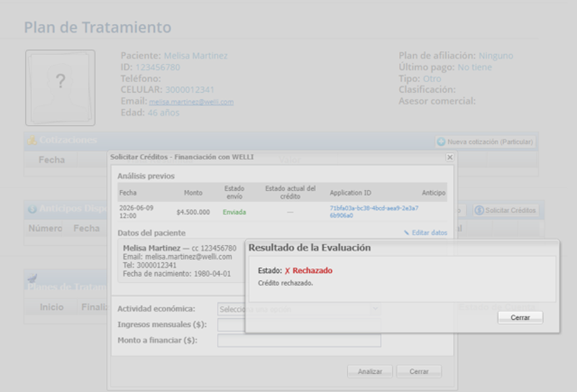Screen dimensions: 577x392
Task: Click the Estado envío column header
Action: pos(235,192)
